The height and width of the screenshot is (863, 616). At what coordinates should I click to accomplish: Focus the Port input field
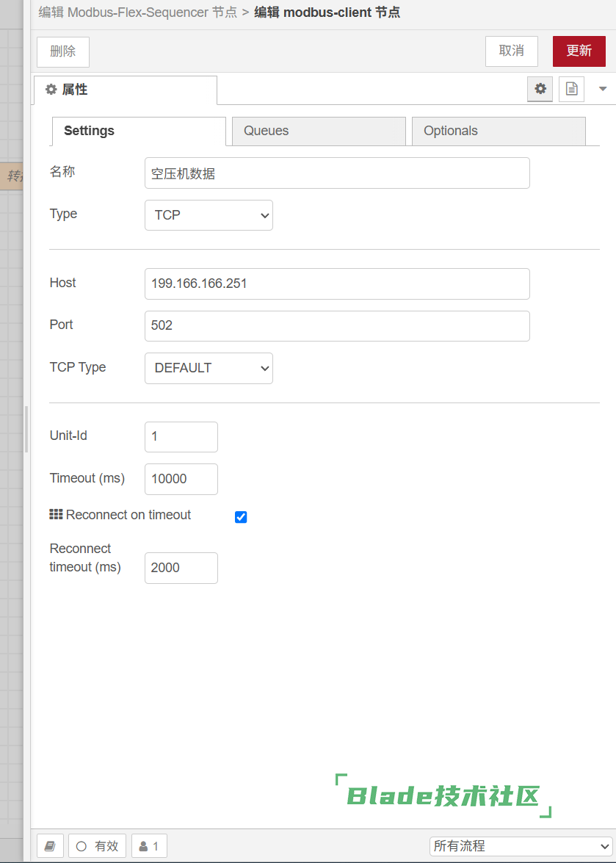click(x=337, y=325)
